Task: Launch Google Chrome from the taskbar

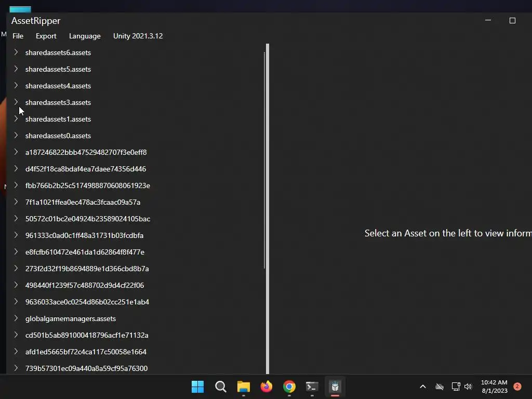Action: coord(289,387)
